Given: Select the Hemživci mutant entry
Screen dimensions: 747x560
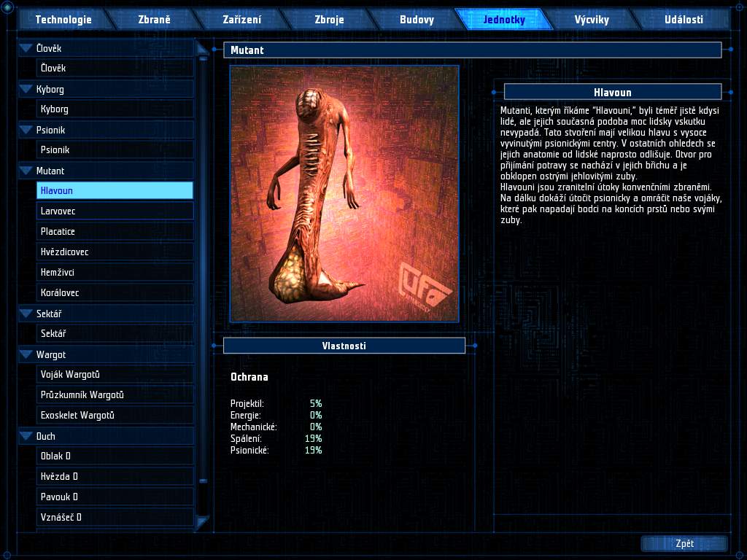Looking at the screenshot, I should click(115, 273).
